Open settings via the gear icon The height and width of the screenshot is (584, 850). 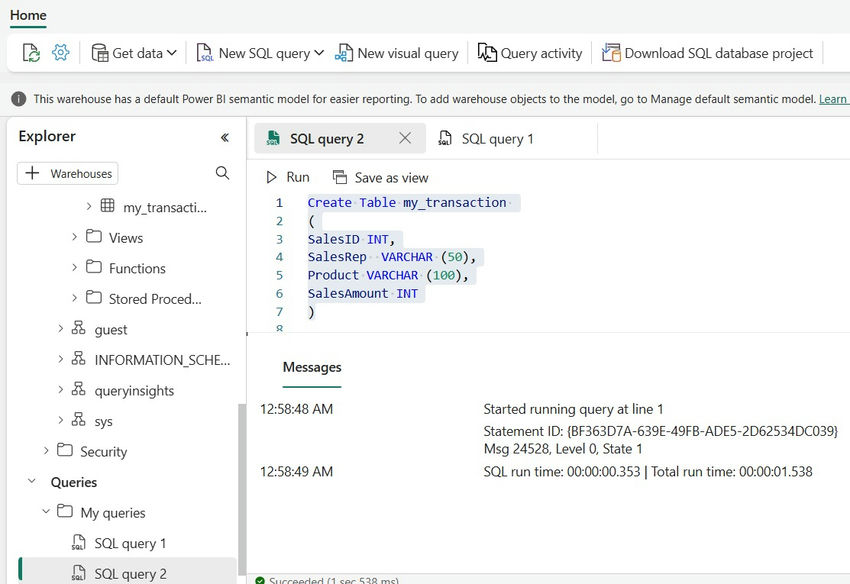(61, 53)
